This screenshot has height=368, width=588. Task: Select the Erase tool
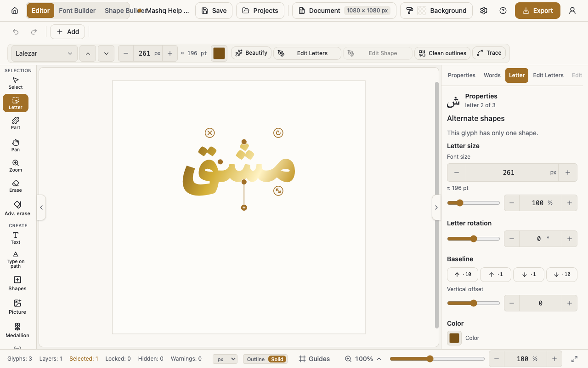pos(16,186)
